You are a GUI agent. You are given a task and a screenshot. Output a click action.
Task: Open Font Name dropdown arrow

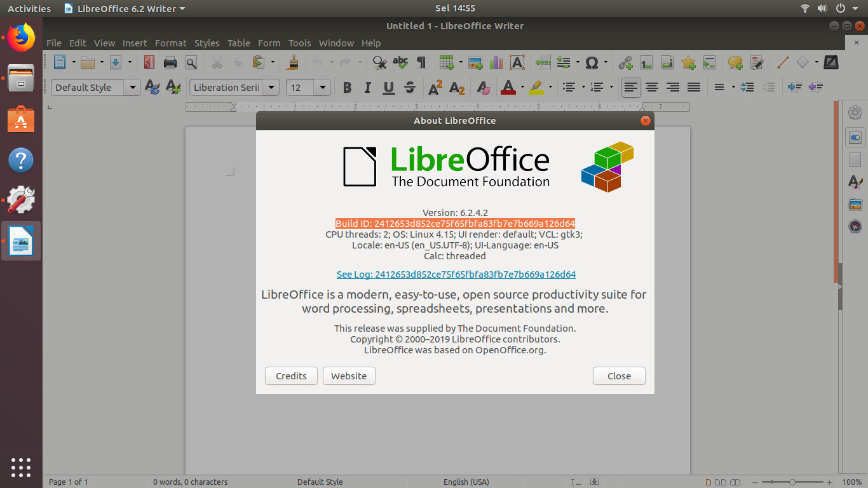272,87
